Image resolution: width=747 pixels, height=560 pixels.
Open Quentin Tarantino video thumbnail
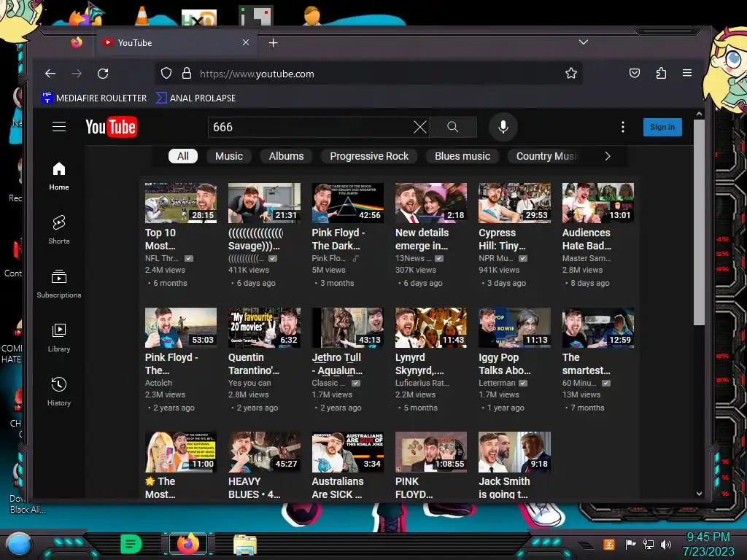coord(264,327)
